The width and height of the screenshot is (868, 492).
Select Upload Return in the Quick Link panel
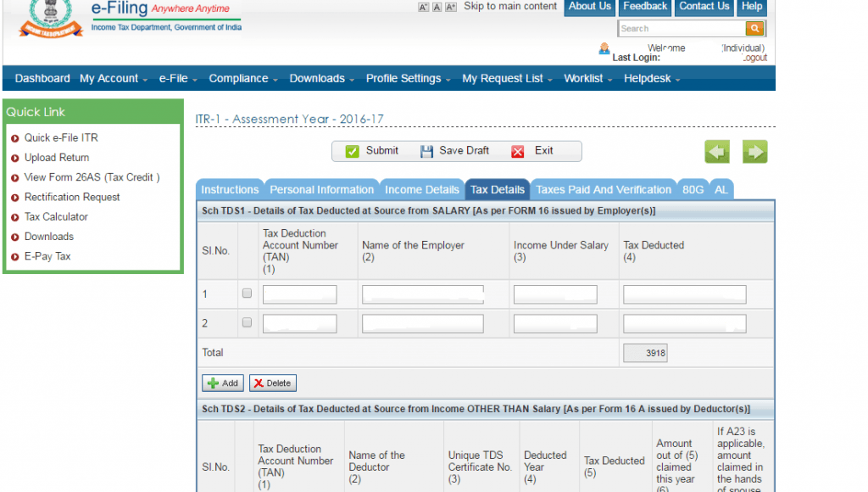[57, 157]
